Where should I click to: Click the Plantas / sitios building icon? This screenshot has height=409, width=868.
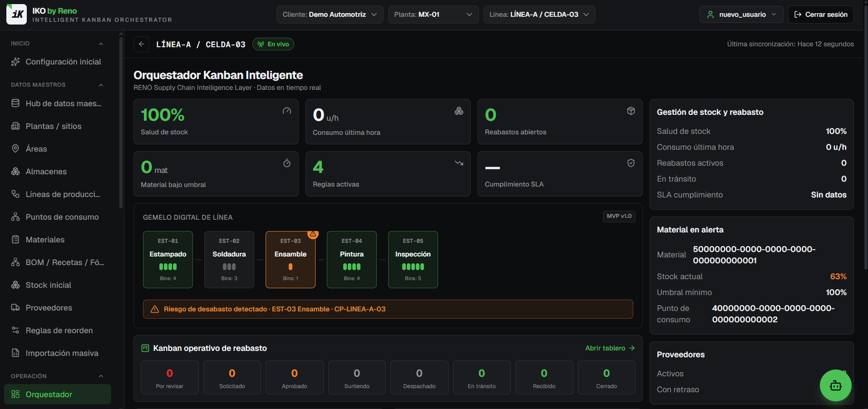coord(15,126)
